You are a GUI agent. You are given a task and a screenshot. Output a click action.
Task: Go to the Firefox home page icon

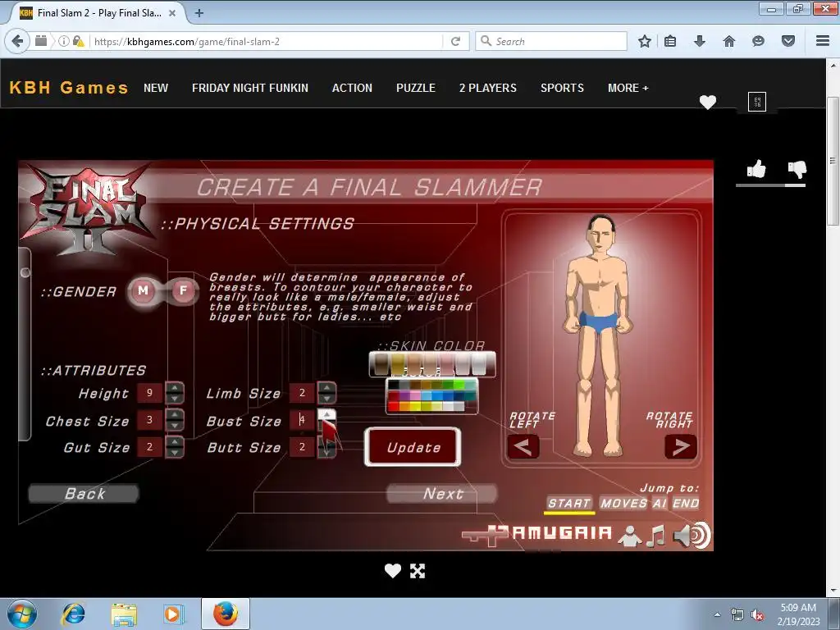729,41
